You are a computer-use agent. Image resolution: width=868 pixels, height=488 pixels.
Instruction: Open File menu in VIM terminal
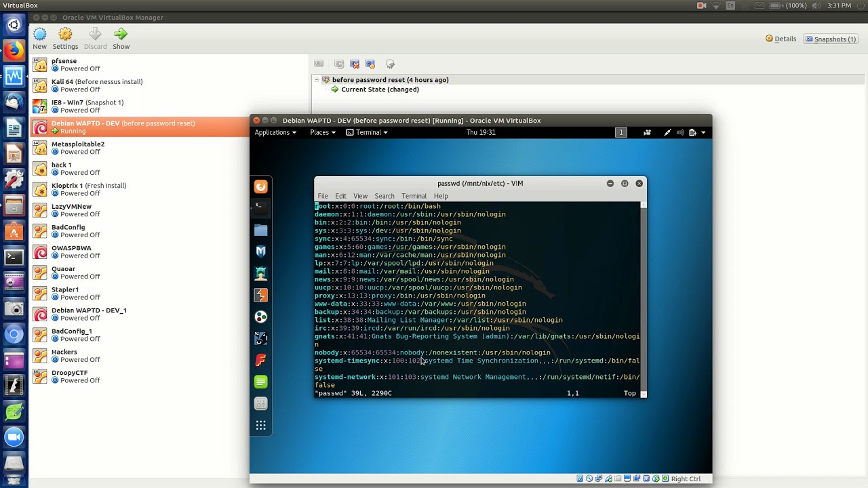point(323,196)
